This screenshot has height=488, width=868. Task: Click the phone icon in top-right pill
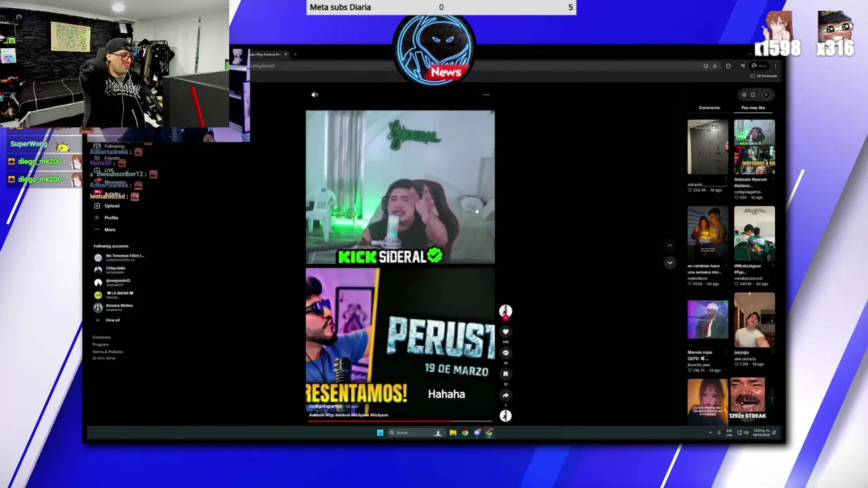point(753,95)
